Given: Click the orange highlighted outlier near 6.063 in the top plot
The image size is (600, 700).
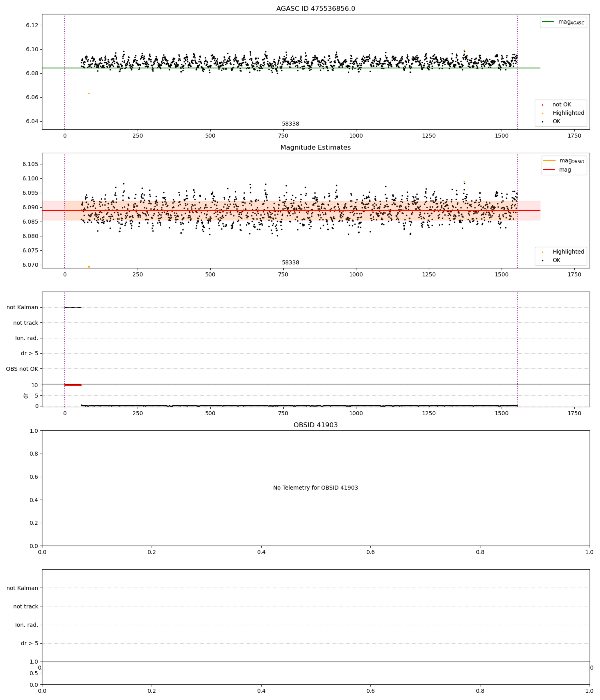Looking at the screenshot, I should click(89, 93).
